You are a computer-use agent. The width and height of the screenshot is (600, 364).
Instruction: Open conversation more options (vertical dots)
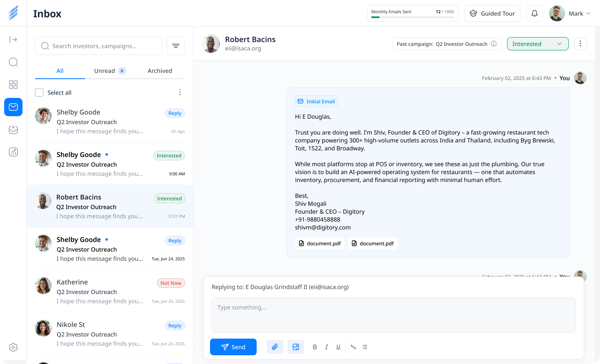coord(580,44)
